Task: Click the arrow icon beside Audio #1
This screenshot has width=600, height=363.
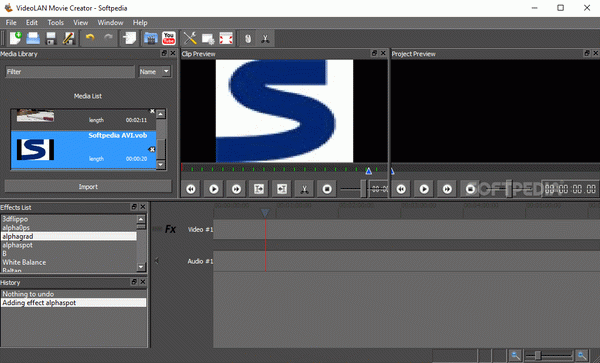Action: (x=156, y=261)
